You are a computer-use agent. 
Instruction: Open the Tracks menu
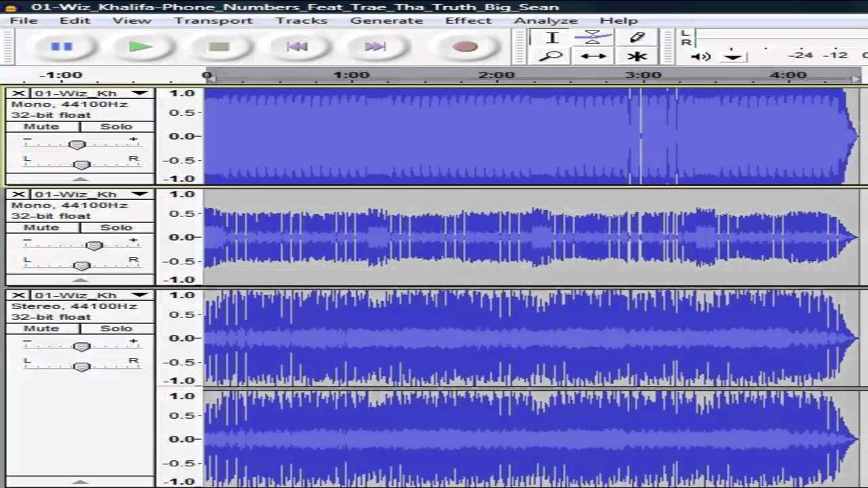click(x=302, y=20)
